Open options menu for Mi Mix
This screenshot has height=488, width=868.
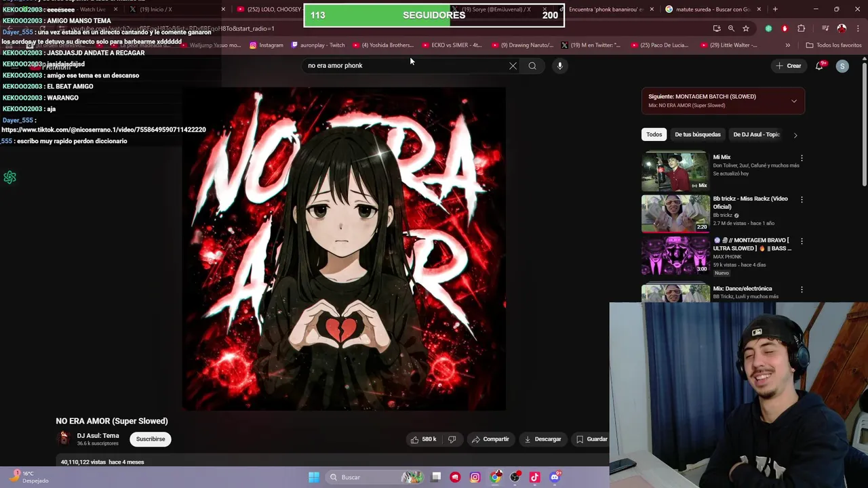point(802,158)
